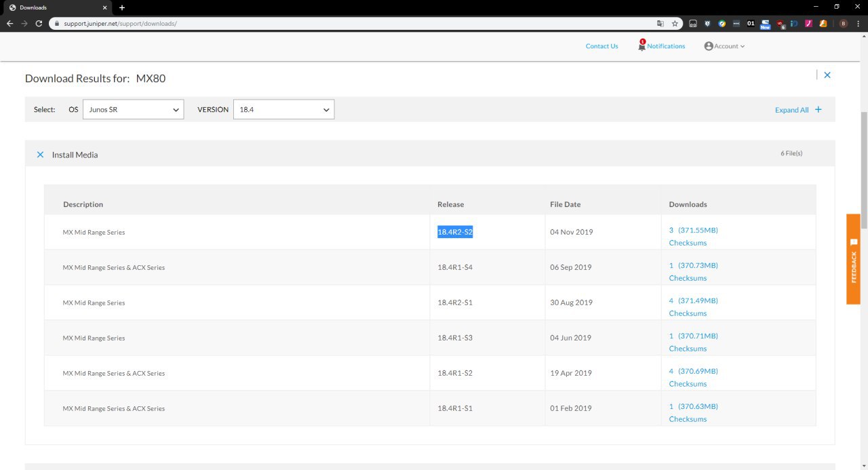Reload the Juniper downloads page
The width and height of the screenshot is (868, 470).
coord(39,23)
